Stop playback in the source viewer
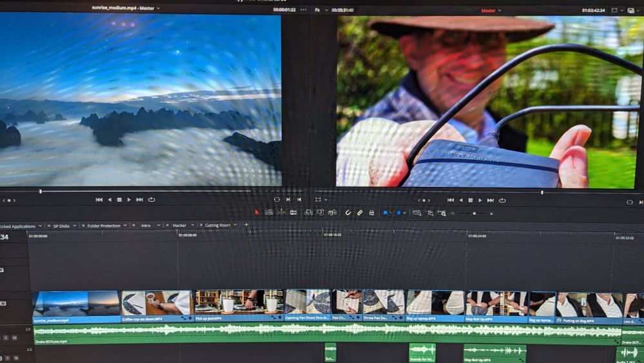 point(120,200)
